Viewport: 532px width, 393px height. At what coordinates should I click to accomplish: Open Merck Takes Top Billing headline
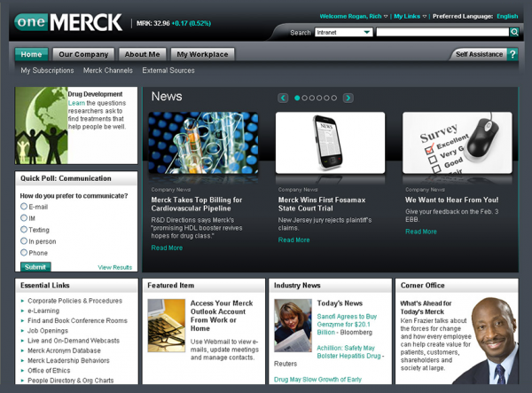pos(197,204)
